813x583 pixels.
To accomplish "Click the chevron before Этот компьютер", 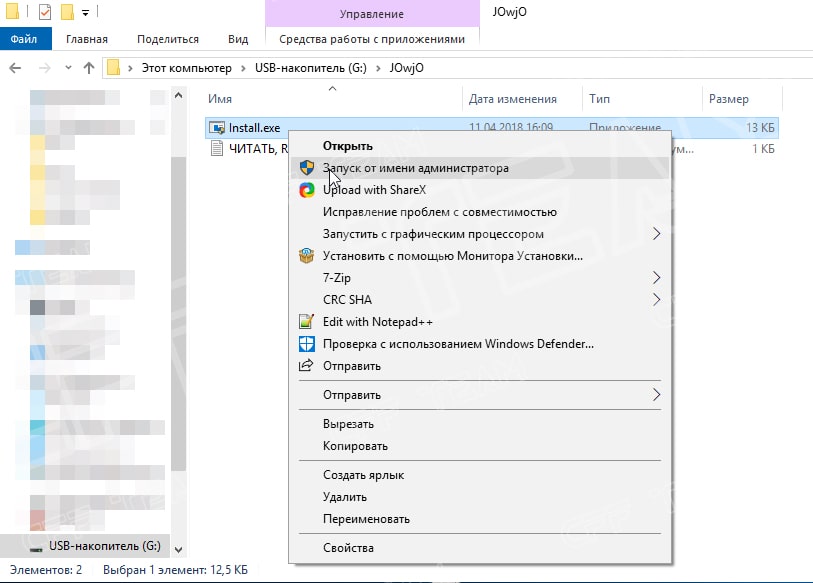I will pyautogui.click(x=130, y=68).
